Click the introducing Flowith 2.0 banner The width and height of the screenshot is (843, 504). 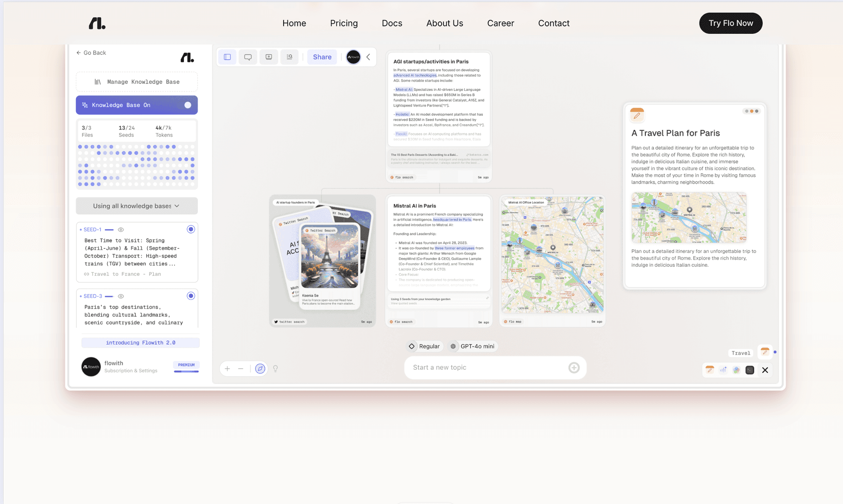(140, 343)
